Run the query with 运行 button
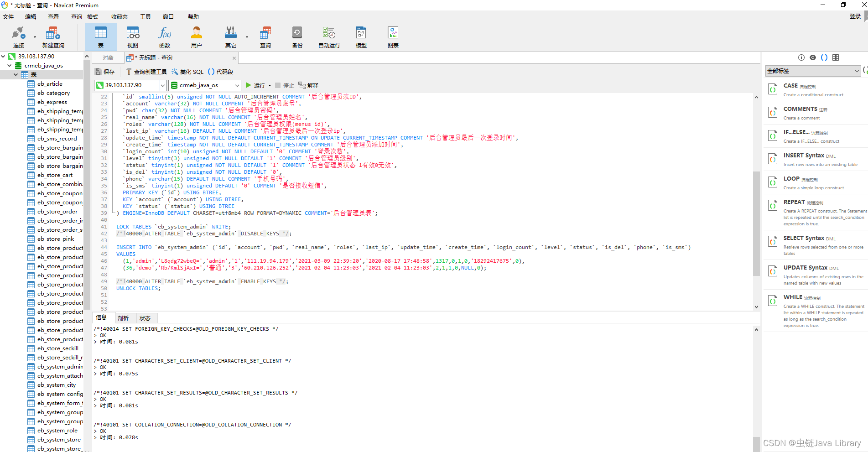 pos(255,85)
